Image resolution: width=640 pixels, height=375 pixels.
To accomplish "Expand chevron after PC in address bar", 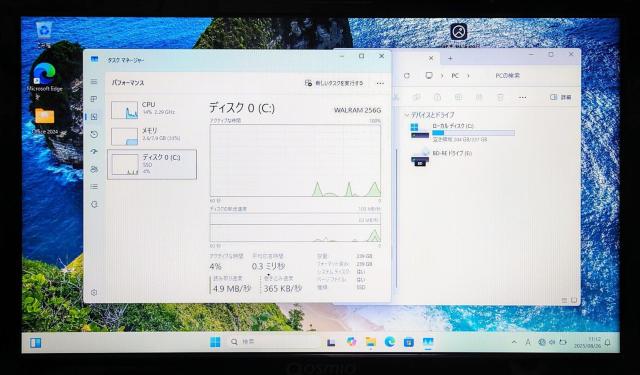I will [468, 75].
